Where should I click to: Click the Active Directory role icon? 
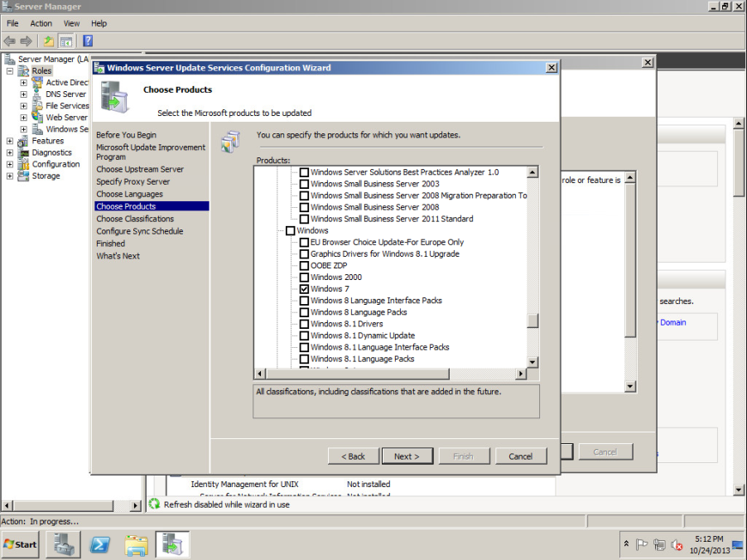click(37, 83)
